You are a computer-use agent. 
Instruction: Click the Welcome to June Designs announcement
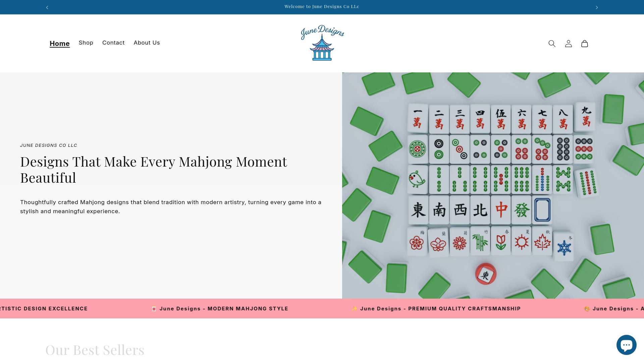click(322, 6)
